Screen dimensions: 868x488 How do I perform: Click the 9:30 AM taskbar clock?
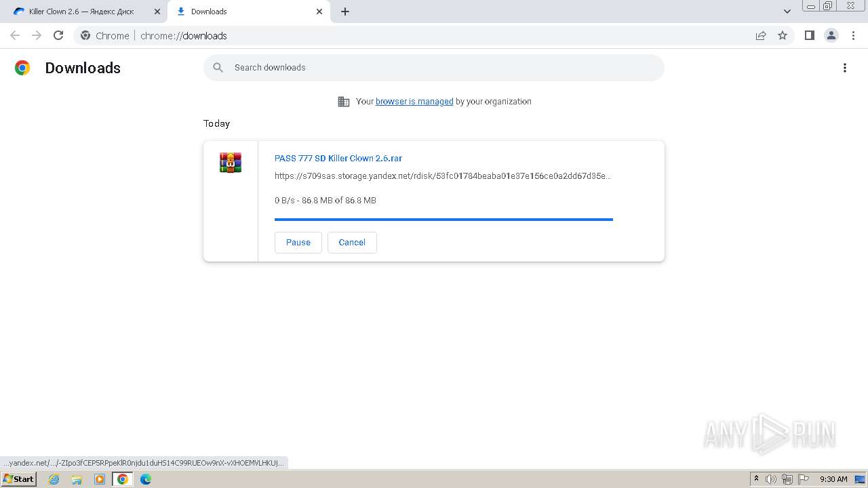[833, 479]
